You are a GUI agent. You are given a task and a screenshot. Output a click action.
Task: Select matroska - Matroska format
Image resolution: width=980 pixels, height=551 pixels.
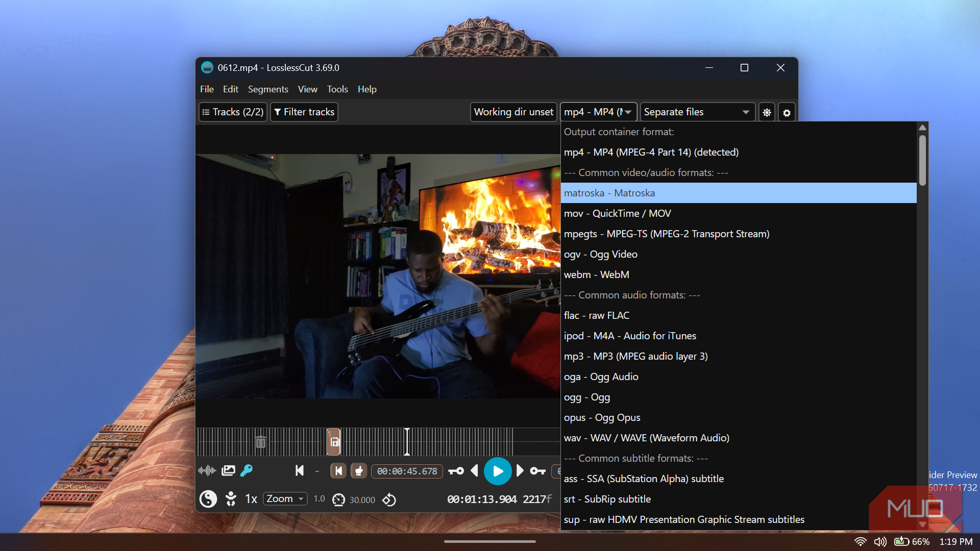pos(739,193)
